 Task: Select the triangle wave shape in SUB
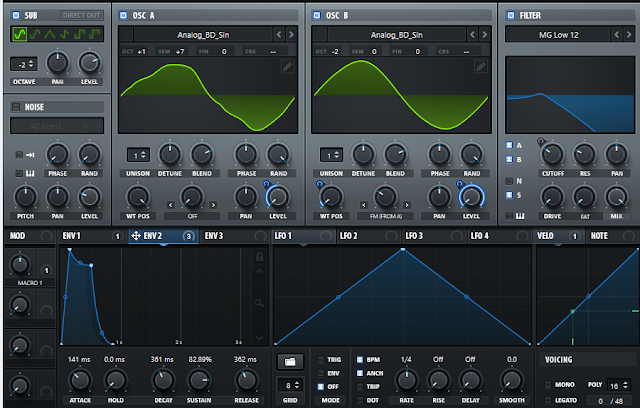50,34
